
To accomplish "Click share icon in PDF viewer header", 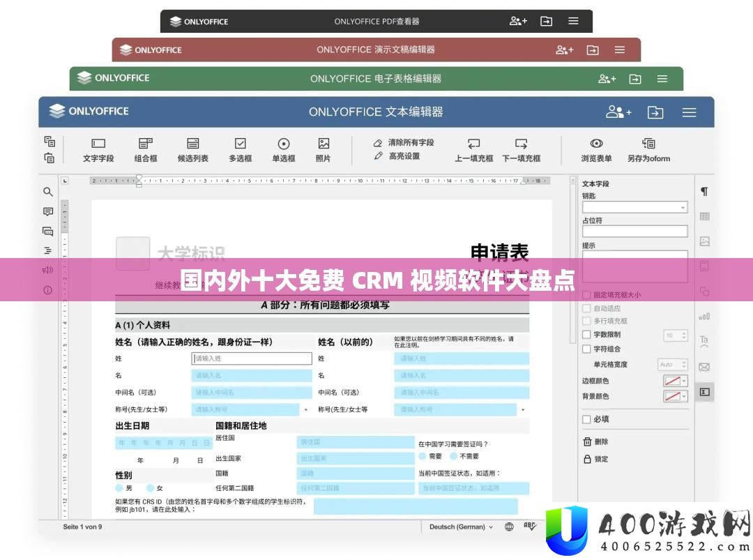I will [518, 21].
